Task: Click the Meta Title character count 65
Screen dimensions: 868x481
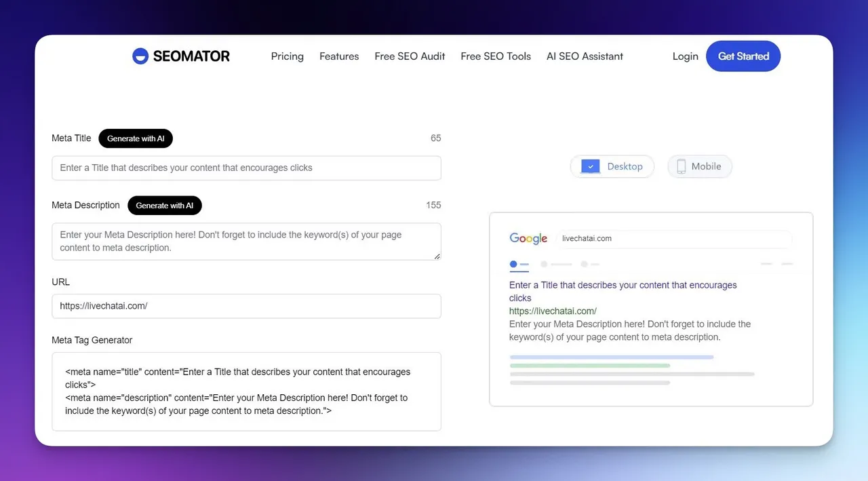Action: (435, 138)
